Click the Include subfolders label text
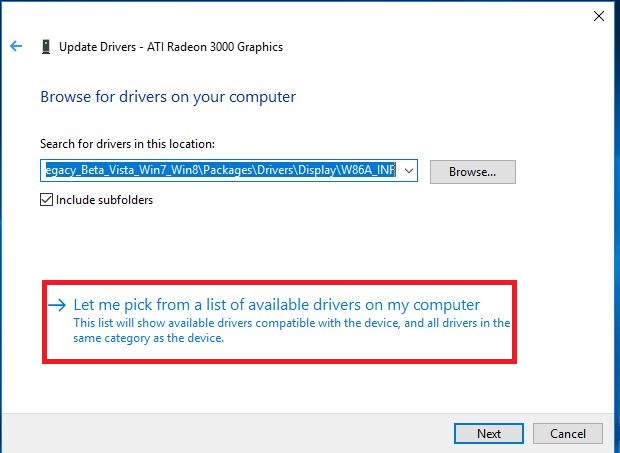The width and height of the screenshot is (620, 453). (x=104, y=199)
